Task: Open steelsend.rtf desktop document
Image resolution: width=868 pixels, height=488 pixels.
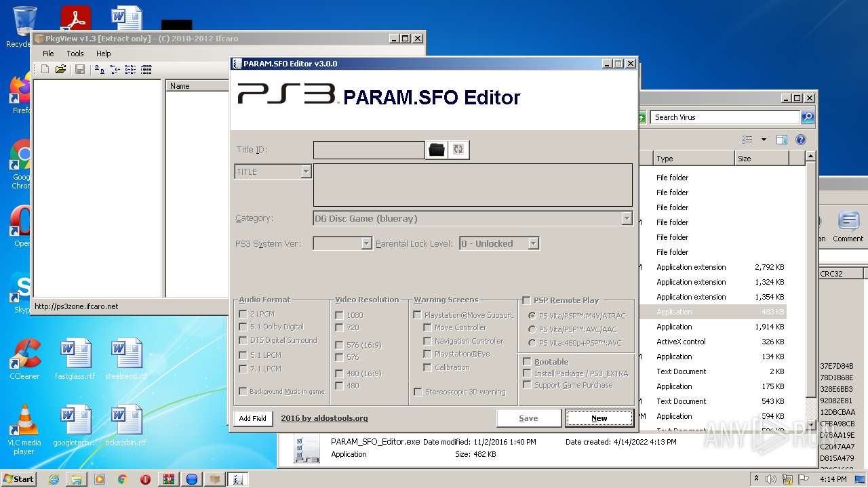Action: click(126, 359)
